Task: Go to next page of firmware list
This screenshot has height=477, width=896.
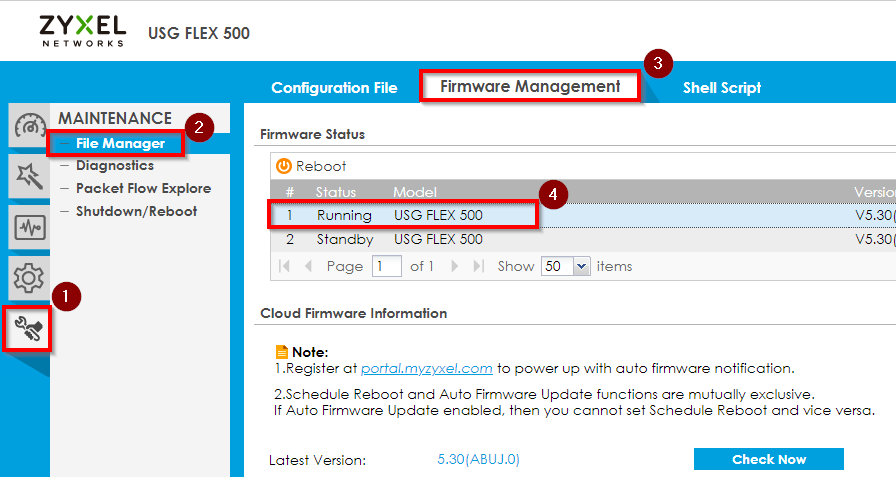Action: pos(454,267)
